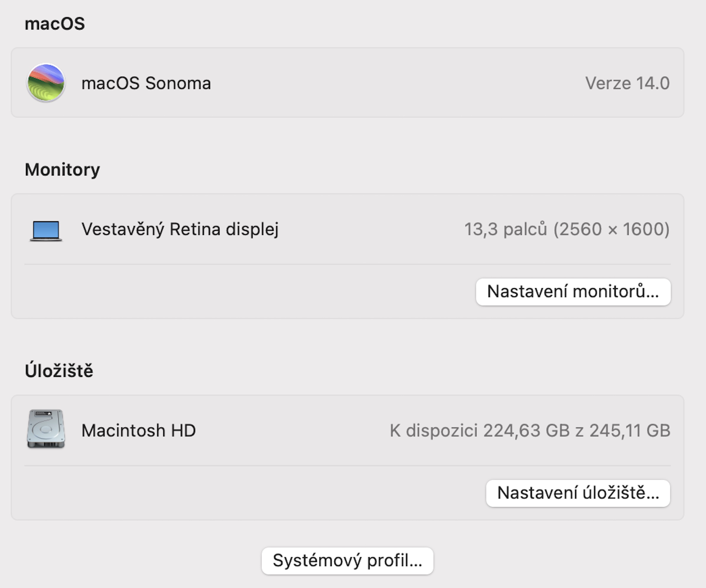Image resolution: width=706 pixels, height=588 pixels.
Task: Click the laptop display icon
Action: 46,231
